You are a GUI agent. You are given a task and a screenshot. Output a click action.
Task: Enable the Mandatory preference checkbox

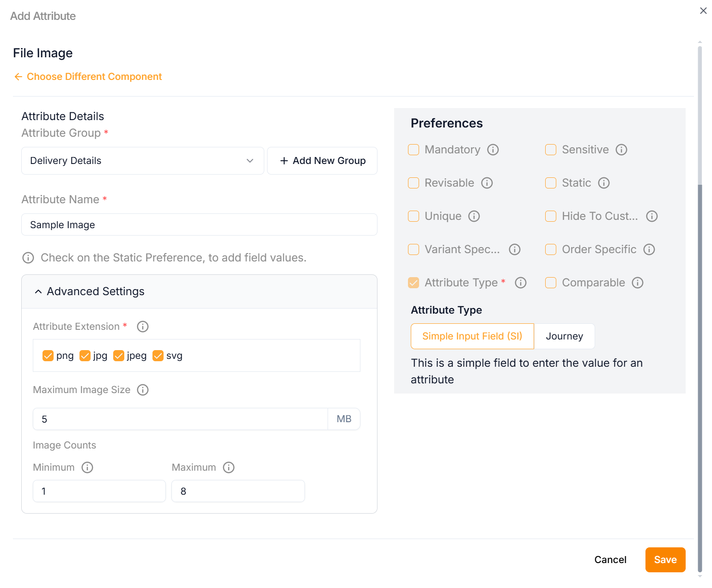pyautogui.click(x=414, y=150)
